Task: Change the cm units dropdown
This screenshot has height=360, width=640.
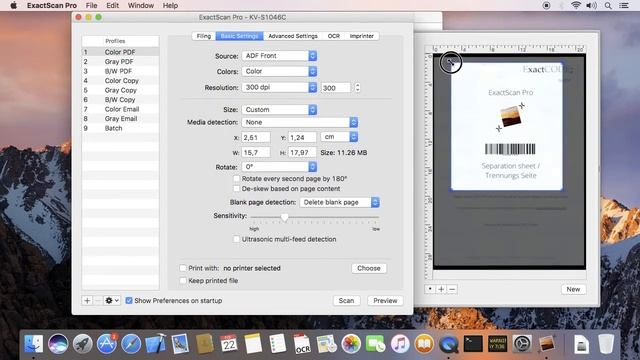Action: pyautogui.click(x=339, y=137)
